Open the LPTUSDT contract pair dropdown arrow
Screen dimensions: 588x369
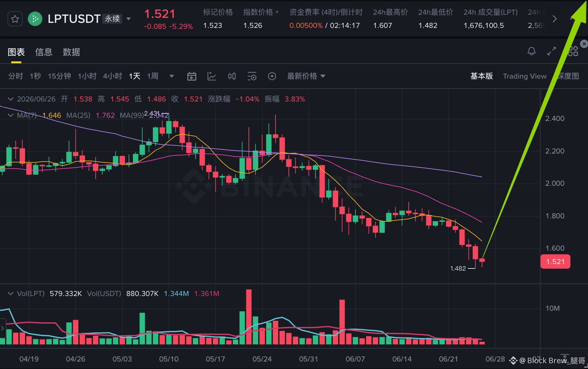pyautogui.click(x=129, y=19)
